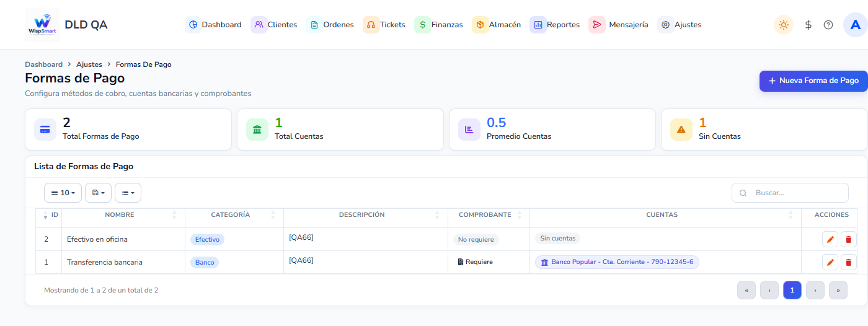Click 'Lista de Formas de Pago' heading
This screenshot has width=868, height=326.
(x=84, y=167)
